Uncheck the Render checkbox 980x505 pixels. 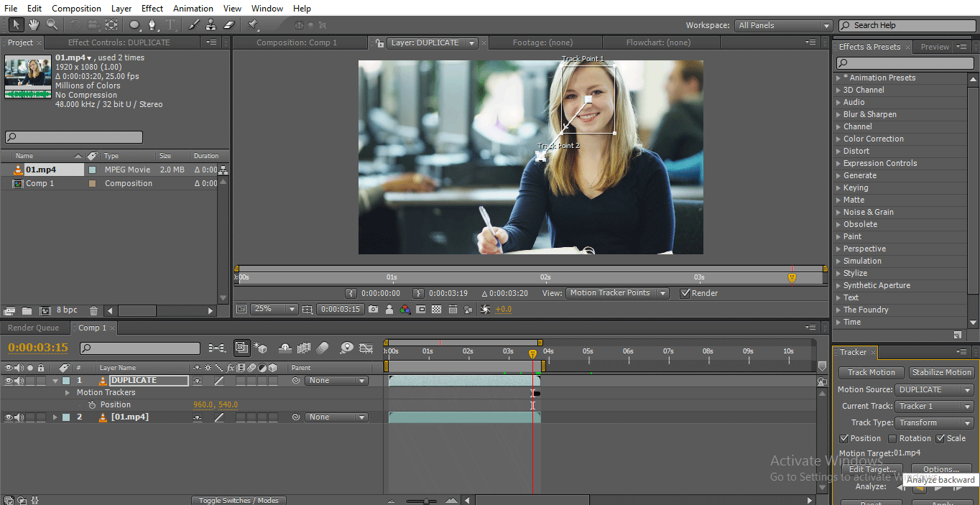(685, 293)
